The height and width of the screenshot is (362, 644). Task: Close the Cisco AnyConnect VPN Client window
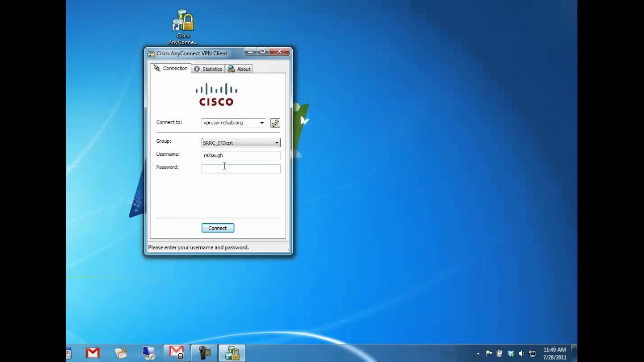click(x=279, y=51)
